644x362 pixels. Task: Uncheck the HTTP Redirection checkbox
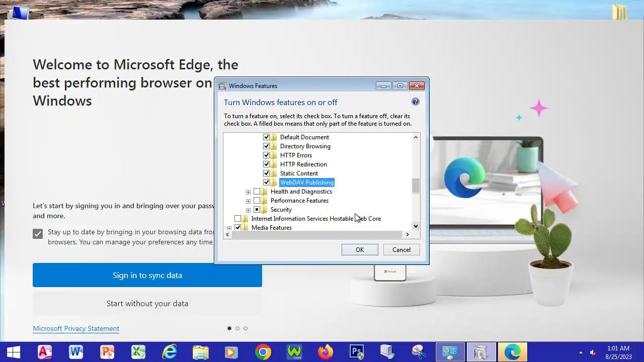(267, 164)
